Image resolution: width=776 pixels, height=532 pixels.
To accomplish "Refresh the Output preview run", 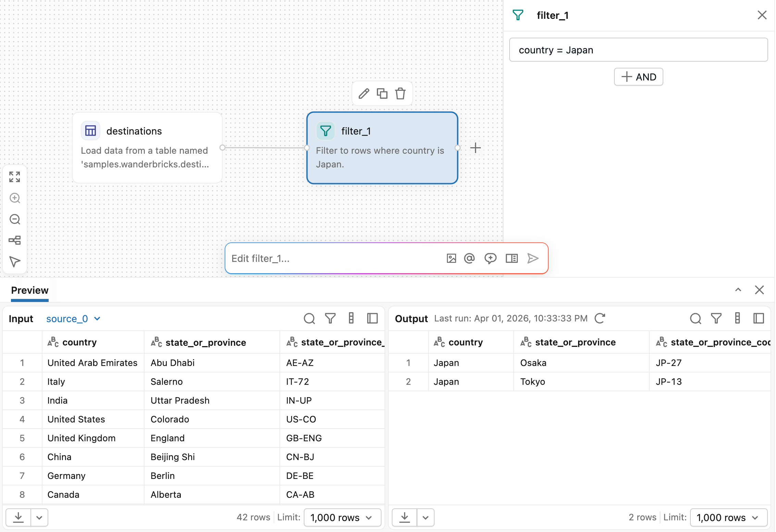I will click(600, 318).
